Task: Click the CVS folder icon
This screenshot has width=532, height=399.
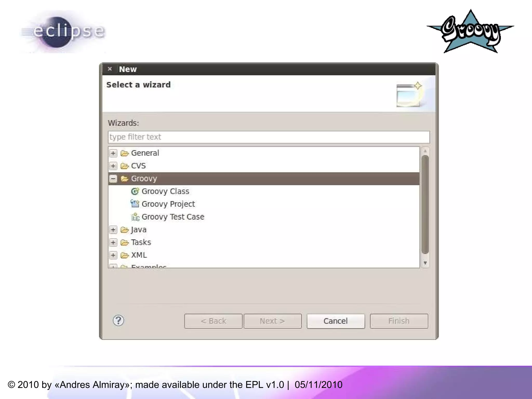Action: pos(125,166)
